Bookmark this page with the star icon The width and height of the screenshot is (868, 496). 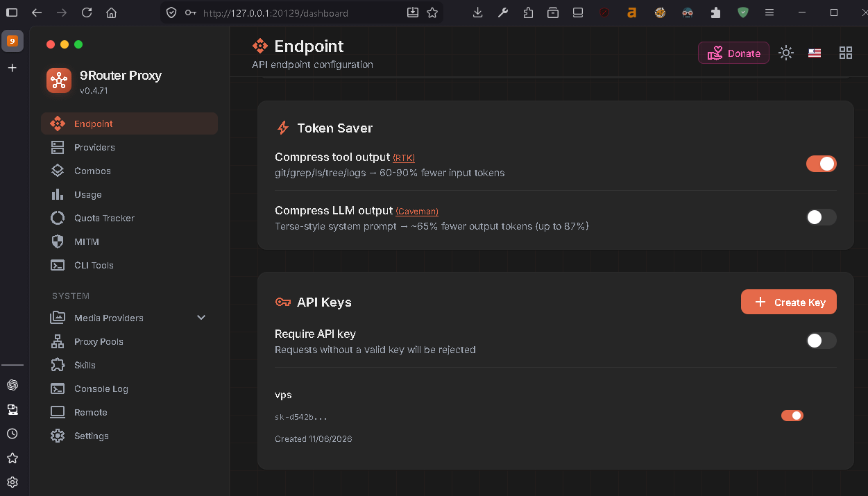[432, 12]
